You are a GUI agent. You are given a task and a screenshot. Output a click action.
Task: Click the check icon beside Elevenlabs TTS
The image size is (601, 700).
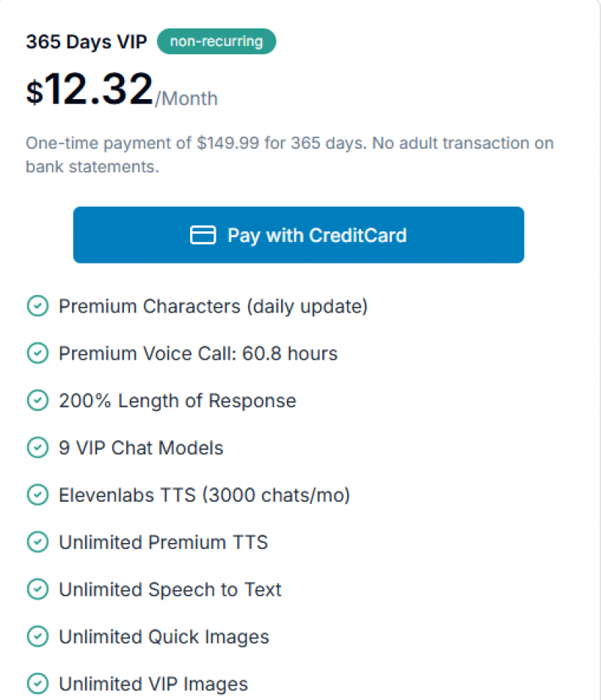[x=37, y=496]
